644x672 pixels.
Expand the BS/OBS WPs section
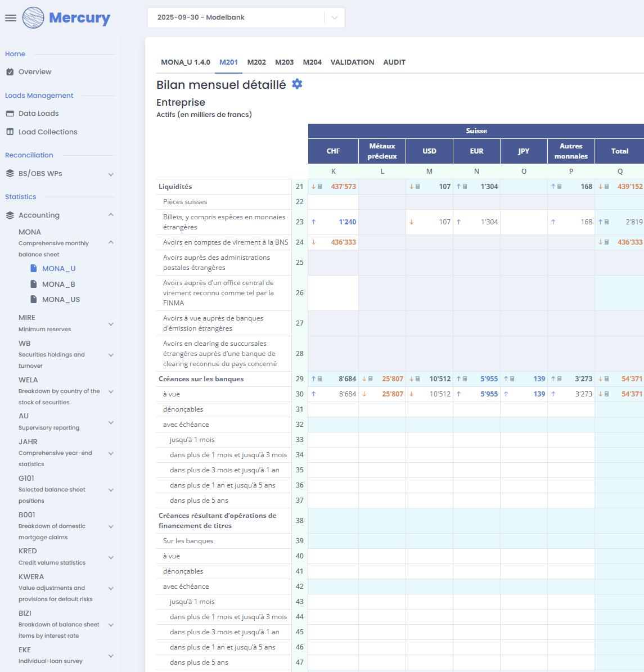(x=111, y=174)
